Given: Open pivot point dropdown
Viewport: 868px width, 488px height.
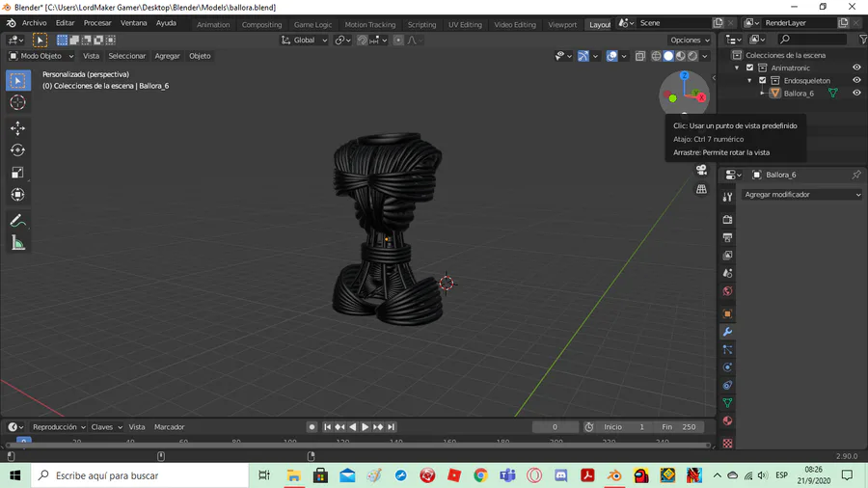Looking at the screenshot, I should pyautogui.click(x=343, y=40).
